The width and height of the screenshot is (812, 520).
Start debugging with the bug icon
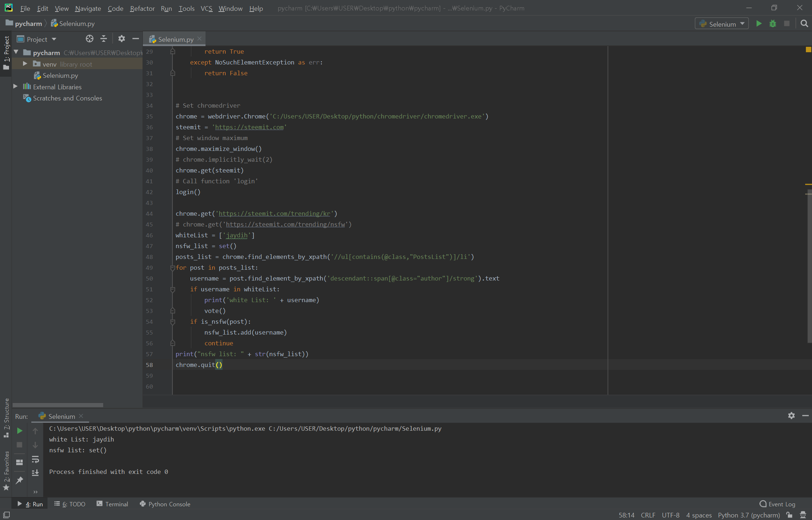click(773, 24)
